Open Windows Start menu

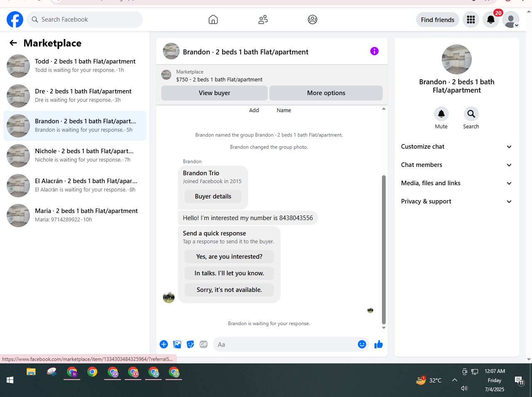10,380
